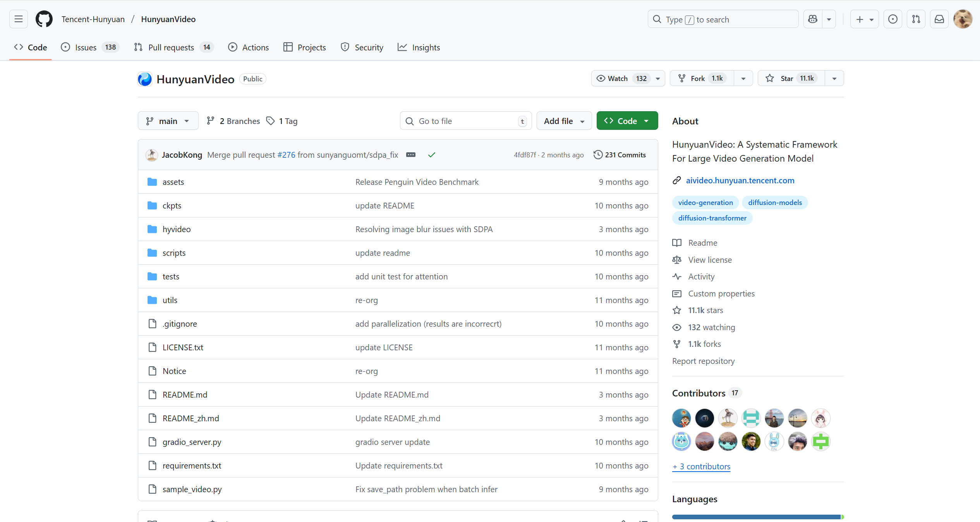This screenshot has width=980, height=522.
Task: Open the hamburger navigation menu
Action: pos(19,19)
